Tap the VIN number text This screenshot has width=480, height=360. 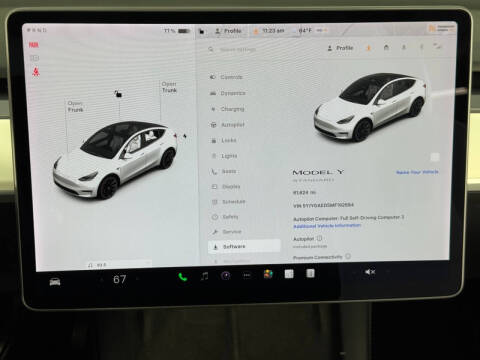point(323,205)
